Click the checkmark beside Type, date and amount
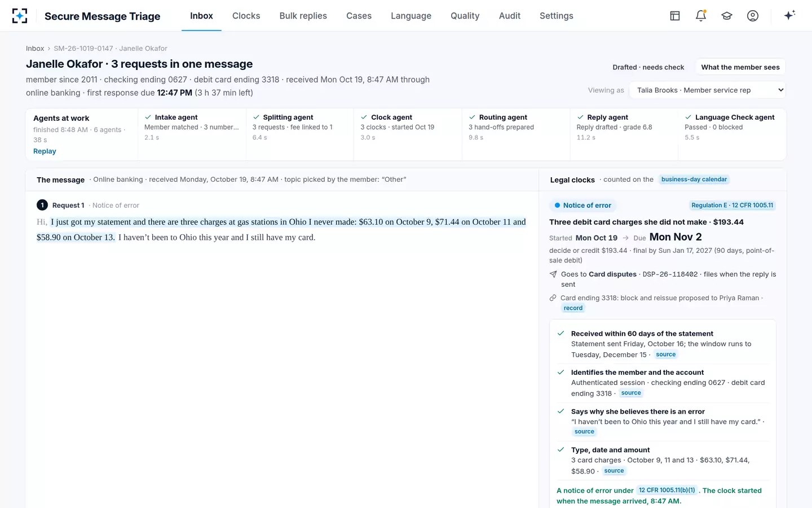This screenshot has height=508, width=812. [x=561, y=450]
